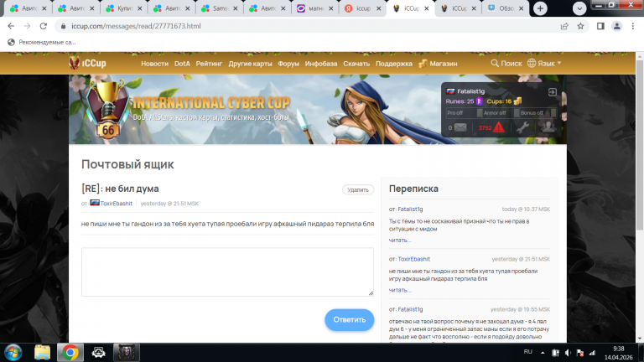
Task: Open the mail envelope icon in user panel
Action: pos(460,127)
